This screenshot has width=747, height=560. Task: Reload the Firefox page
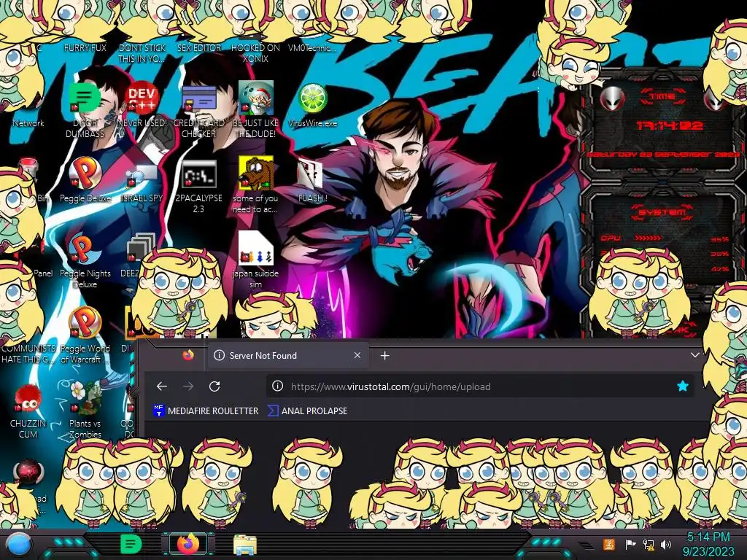(214, 386)
